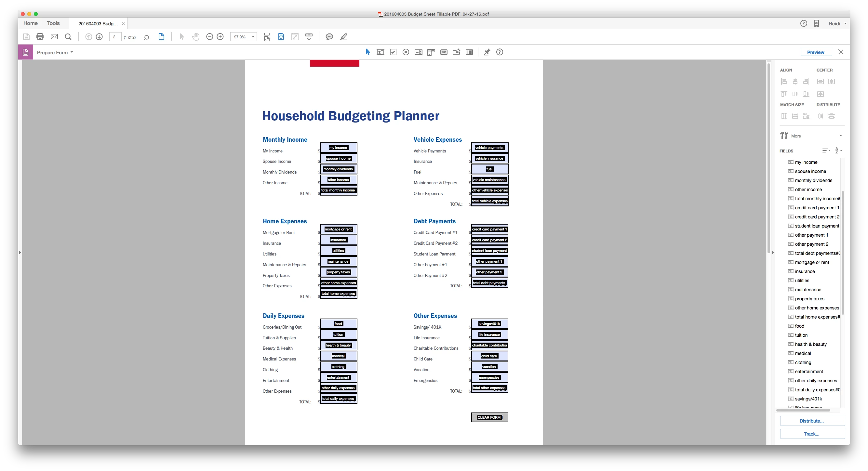This screenshot has width=868, height=471.
Task: Select the Add OK Button tool
Action: click(444, 52)
